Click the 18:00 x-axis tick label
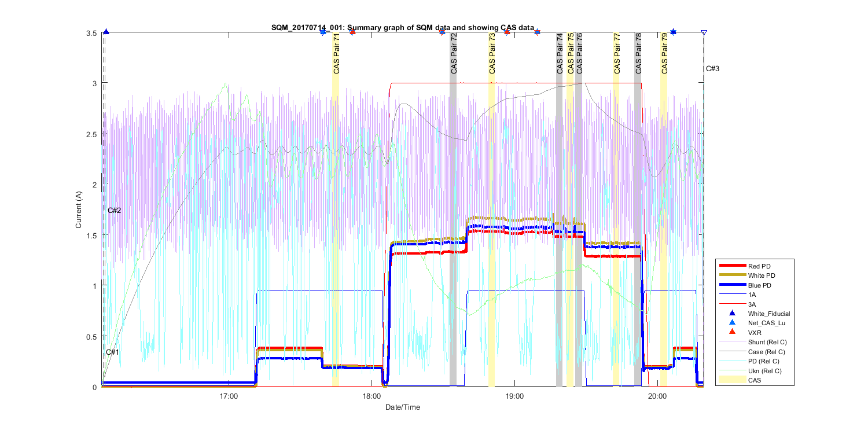 coord(372,396)
